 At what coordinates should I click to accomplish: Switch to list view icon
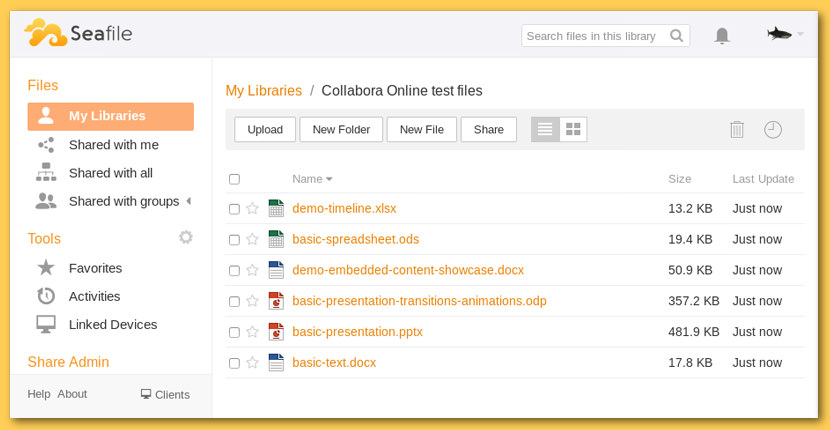[545, 129]
